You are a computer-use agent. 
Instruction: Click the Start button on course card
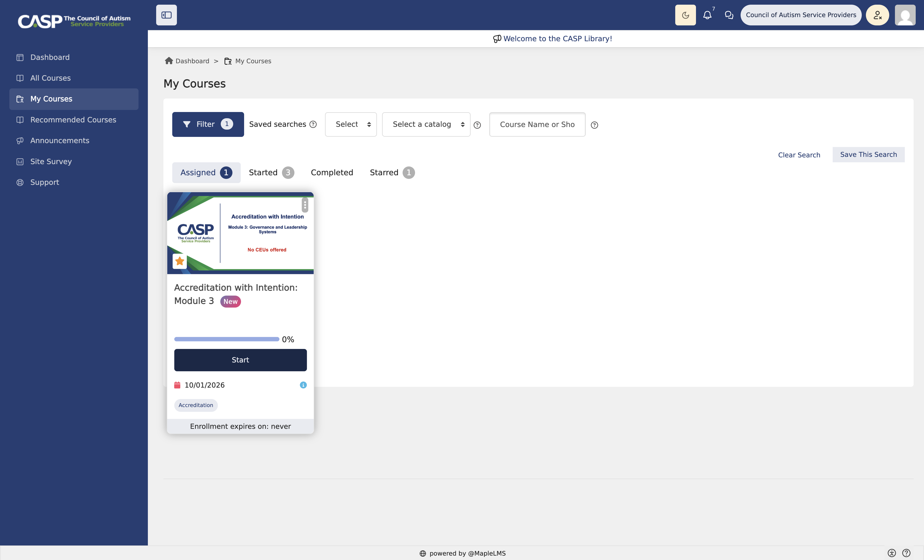pyautogui.click(x=240, y=360)
